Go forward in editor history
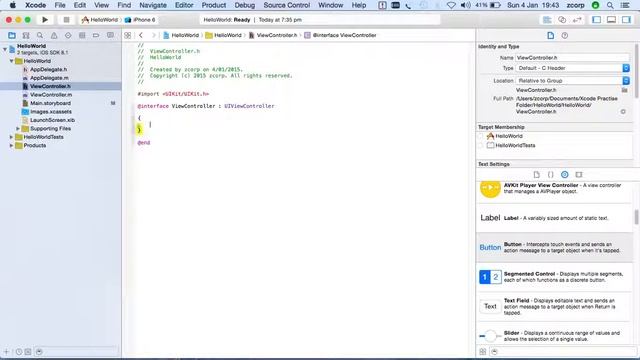Screen dimensions: 640x360 click(153, 36)
